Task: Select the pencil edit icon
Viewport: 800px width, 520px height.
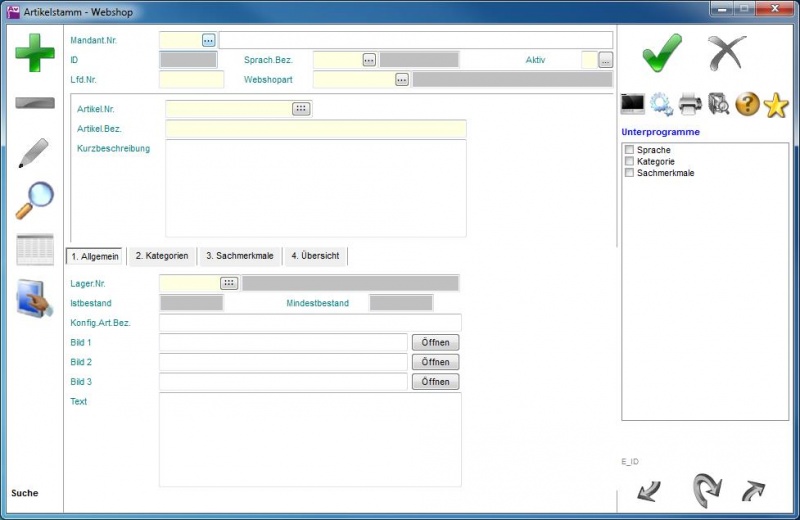Action: pyautogui.click(x=34, y=153)
